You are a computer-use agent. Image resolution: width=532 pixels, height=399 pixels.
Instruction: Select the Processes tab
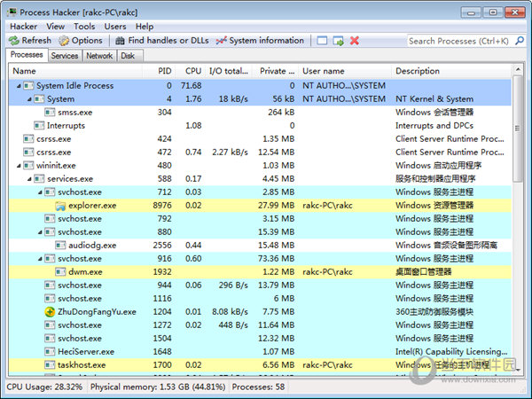[27, 55]
